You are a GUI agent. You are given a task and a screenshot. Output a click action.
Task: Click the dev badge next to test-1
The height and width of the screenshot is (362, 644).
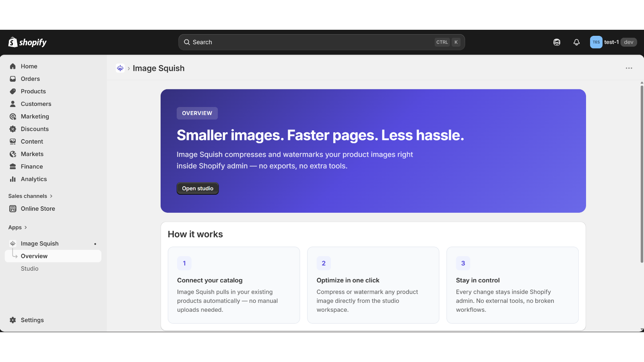(x=629, y=42)
